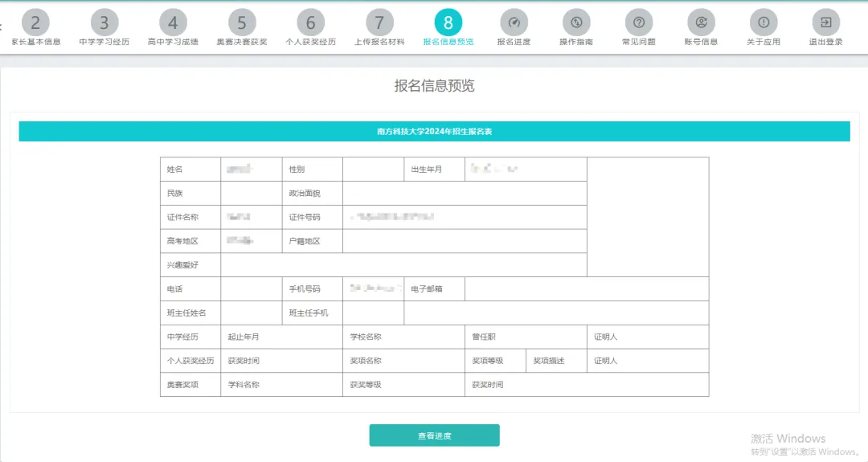Click the 关于应用 about icon
The height and width of the screenshot is (462, 868).
click(764, 22)
